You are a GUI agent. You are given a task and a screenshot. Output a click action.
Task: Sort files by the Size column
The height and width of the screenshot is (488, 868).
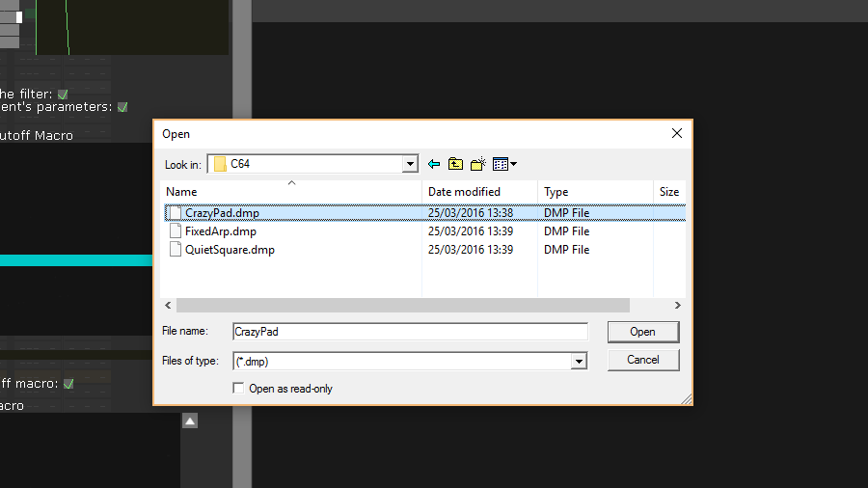point(669,192)
